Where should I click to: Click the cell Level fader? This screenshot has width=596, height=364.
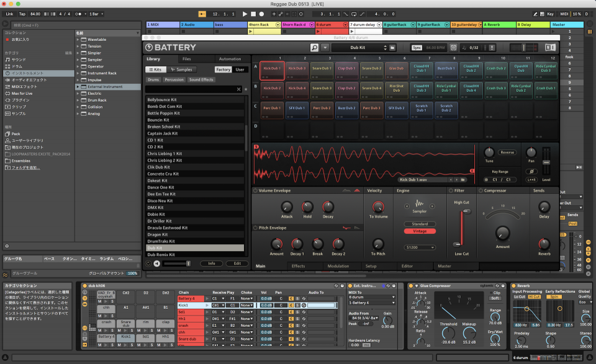point(546,162)
